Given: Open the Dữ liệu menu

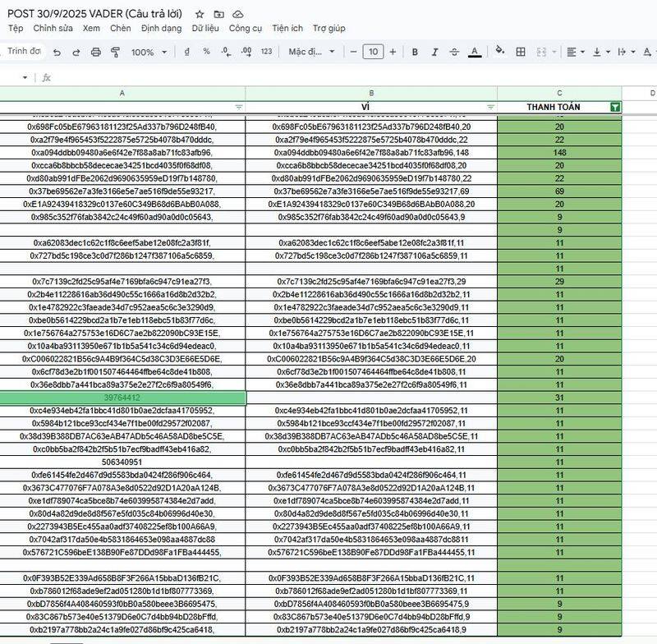Looking at the screenshot, I should point(205,28).
